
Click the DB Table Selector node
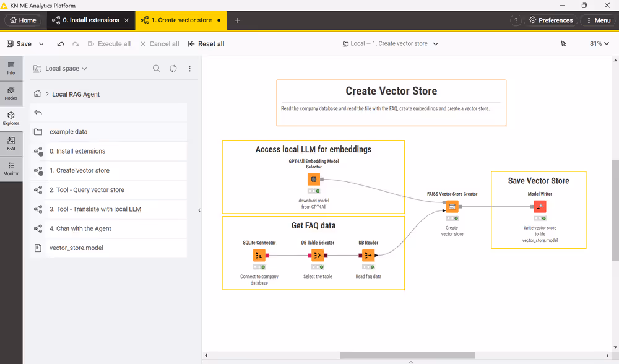318,255
